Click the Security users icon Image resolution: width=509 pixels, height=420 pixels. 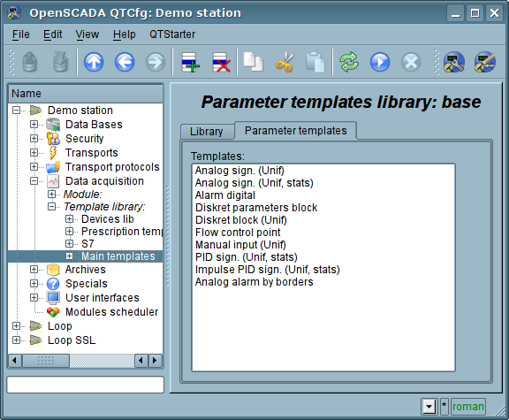pyautogui.click(x=53, y=139)
